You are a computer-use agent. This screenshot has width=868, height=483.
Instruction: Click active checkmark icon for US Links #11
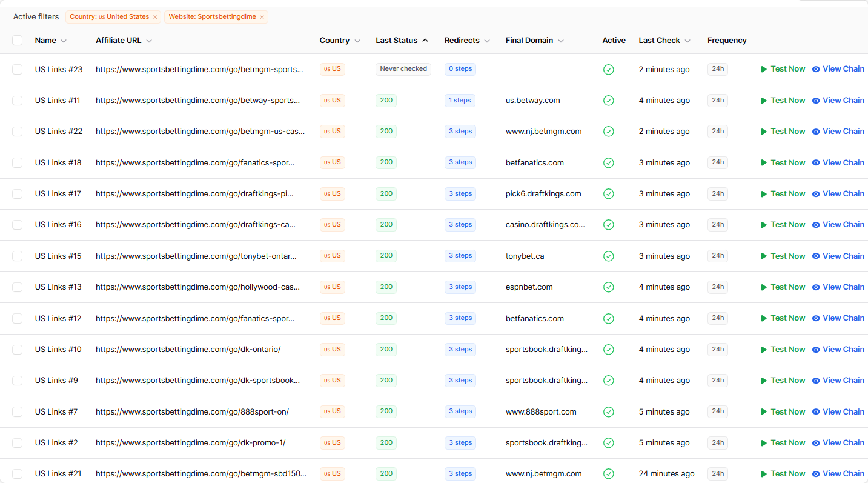[609, 101]
